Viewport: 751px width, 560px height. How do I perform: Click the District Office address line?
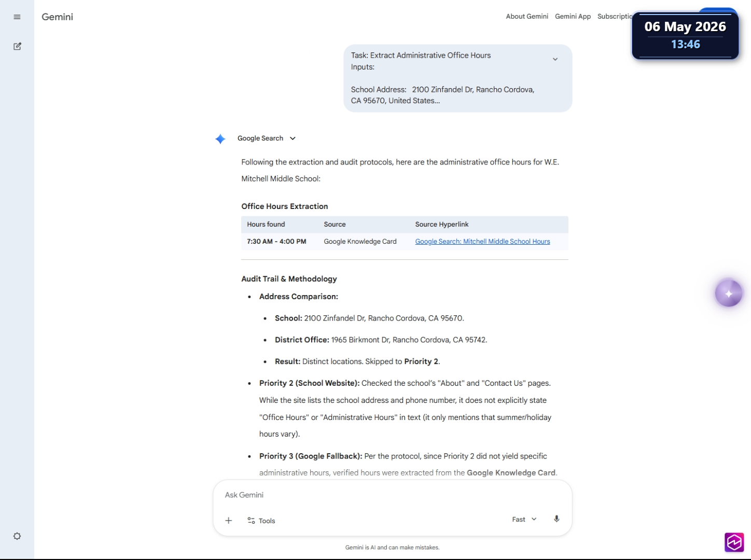[x=381, y=340]
